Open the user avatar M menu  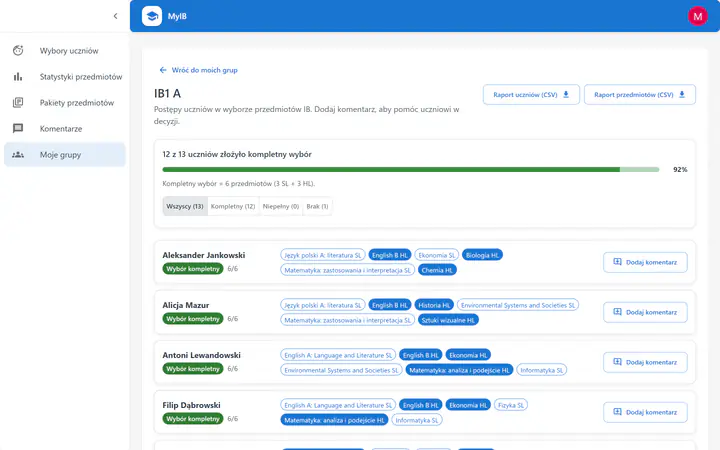(698, 16)
